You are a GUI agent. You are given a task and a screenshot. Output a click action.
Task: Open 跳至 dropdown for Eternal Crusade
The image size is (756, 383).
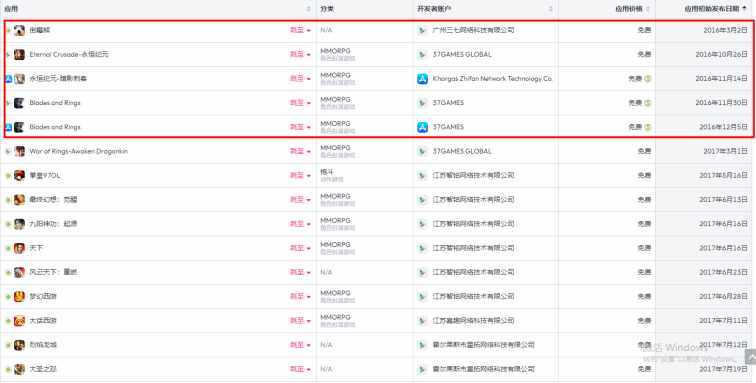300,55
